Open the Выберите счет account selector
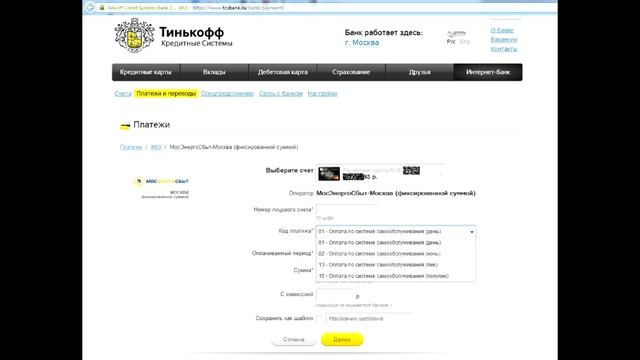Viewport: 640px width, 360px height. pyautogui.click(x=380, y=173)
